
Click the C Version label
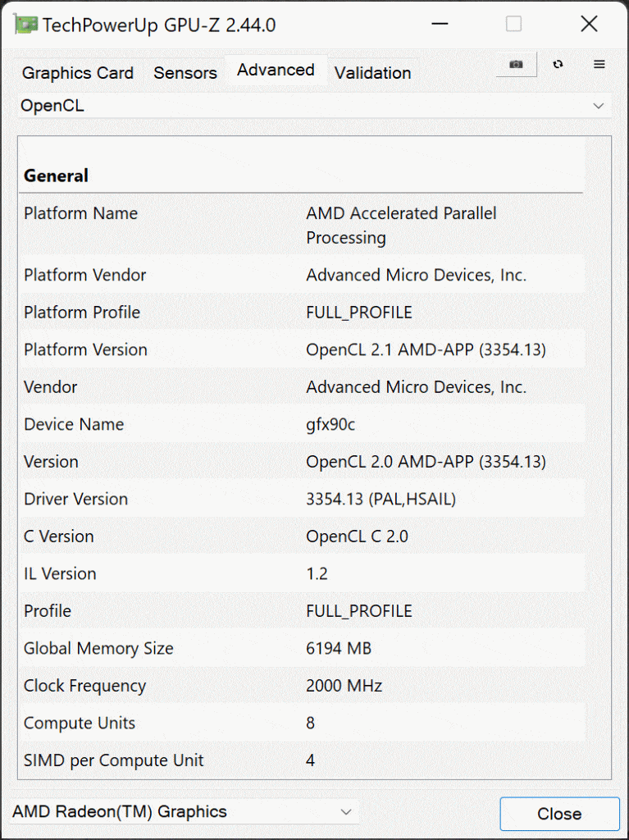click(x=59, y=536)
